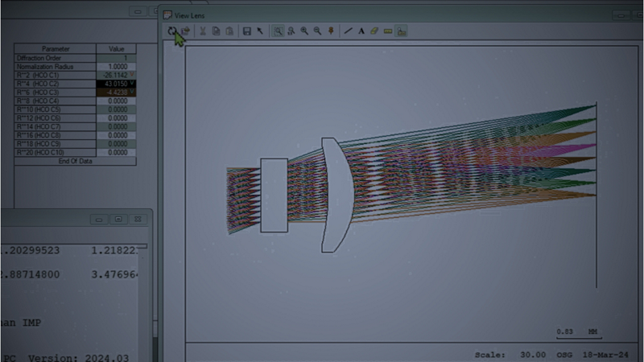This screenshot has height=362, width=644.
Task: Click the 0.83 MM scale bar
Action: coord(579,334)
